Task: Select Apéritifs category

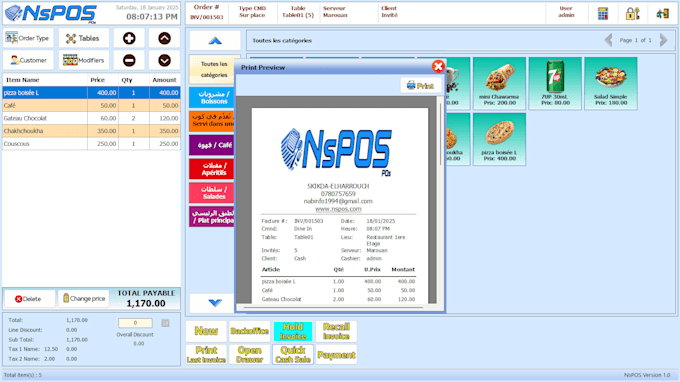Action: pos(212,169)
